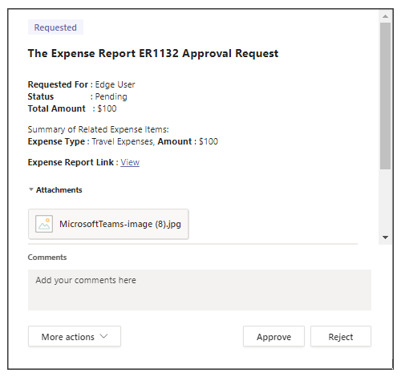The height and width of the screenshot is (380, 402).
Task: Open the image file icon in attachment
Action: (44, 224)
